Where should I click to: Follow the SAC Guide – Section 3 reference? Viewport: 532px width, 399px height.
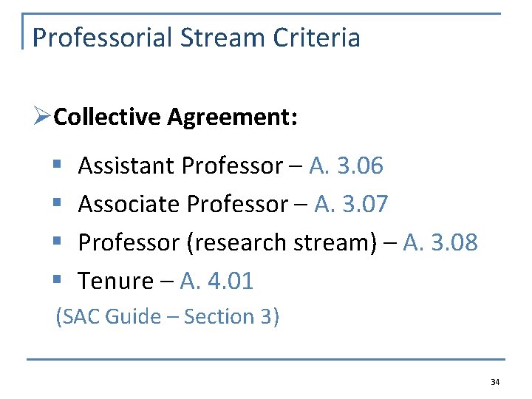click(x=167, y=317)
